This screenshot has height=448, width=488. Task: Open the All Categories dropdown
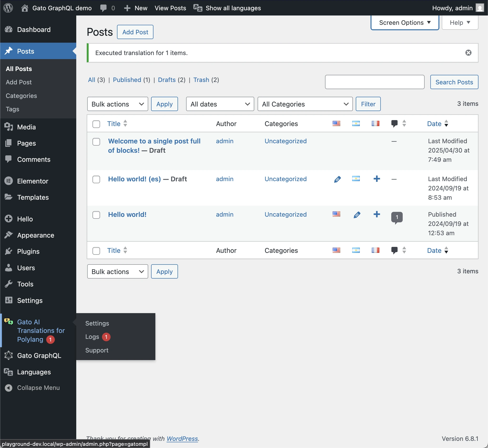[305, 104]
